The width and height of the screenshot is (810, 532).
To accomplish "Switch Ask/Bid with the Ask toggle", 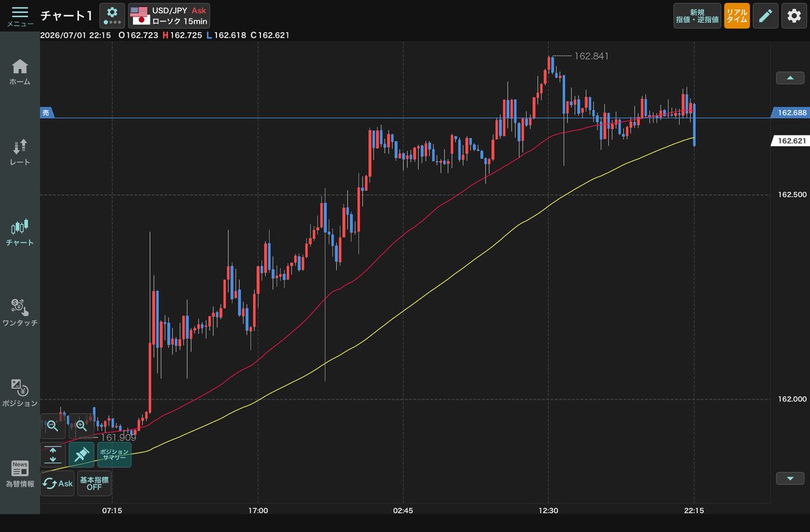I will coord(57,483).
